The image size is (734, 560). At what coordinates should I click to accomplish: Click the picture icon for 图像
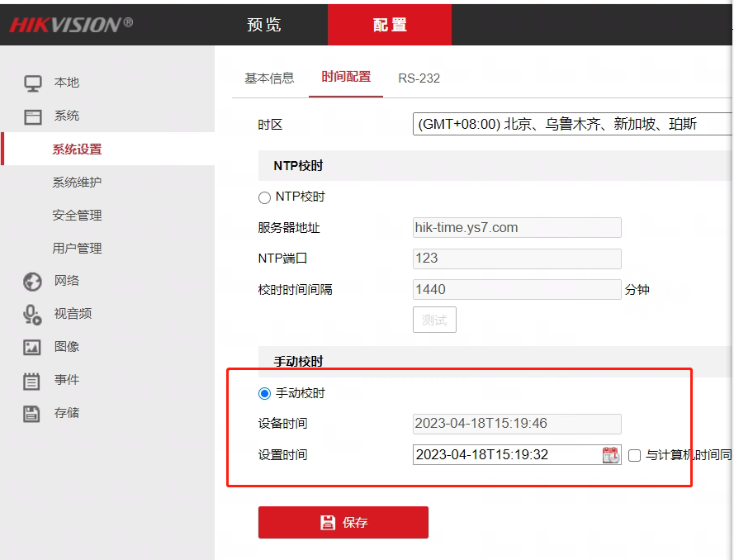pyautogui.click(x=32, y=348)
